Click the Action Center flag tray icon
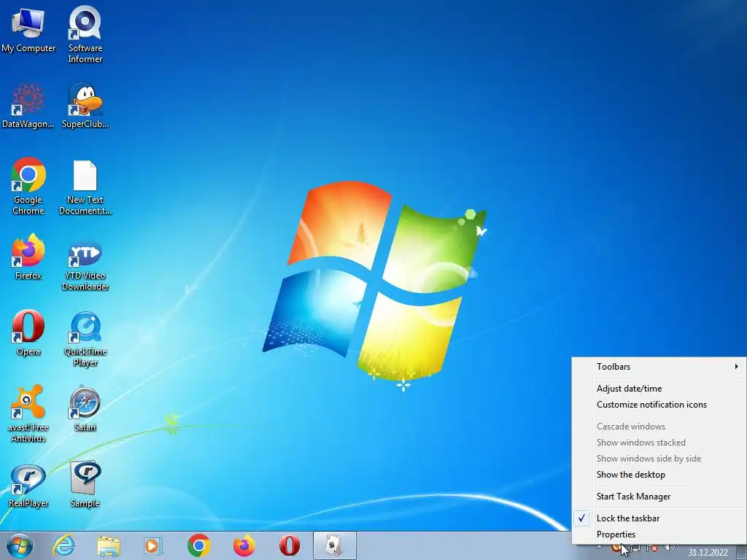This screenshot has height=560, width=747. [652, 548]
